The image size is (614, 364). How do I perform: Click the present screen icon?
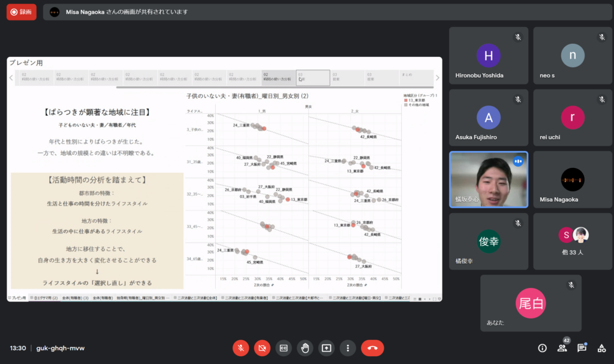click(x=326, y=348)
